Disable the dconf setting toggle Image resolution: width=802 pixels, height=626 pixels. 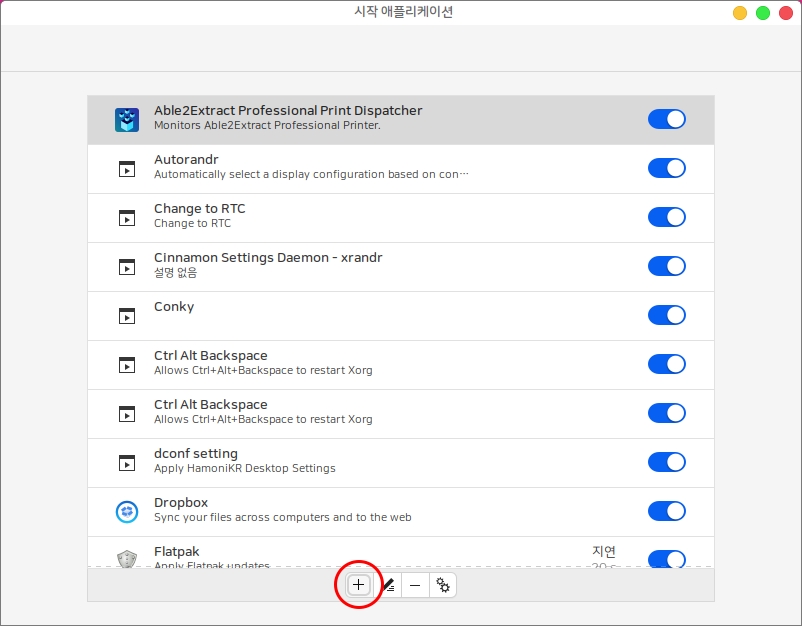[x=666, y=463]
